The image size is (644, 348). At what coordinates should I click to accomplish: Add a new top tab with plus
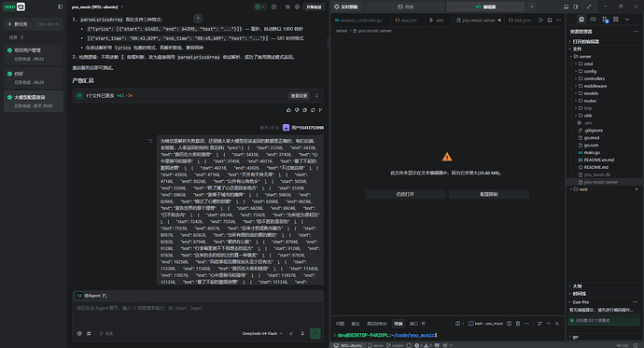[x=532, y=7]
